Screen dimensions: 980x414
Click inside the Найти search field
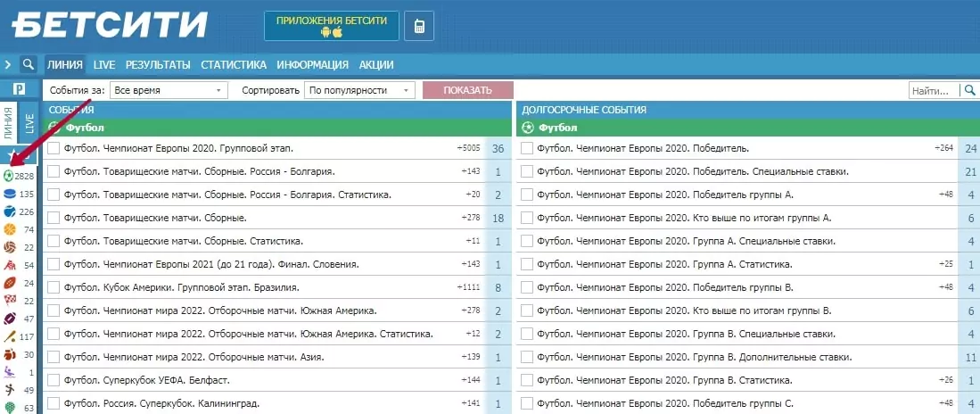(935, 91)
